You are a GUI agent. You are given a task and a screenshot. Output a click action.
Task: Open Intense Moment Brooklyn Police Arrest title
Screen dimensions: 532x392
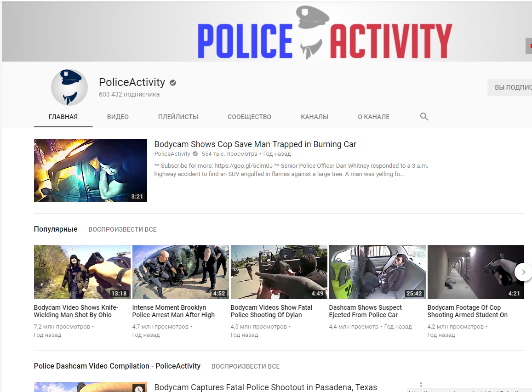173,311
